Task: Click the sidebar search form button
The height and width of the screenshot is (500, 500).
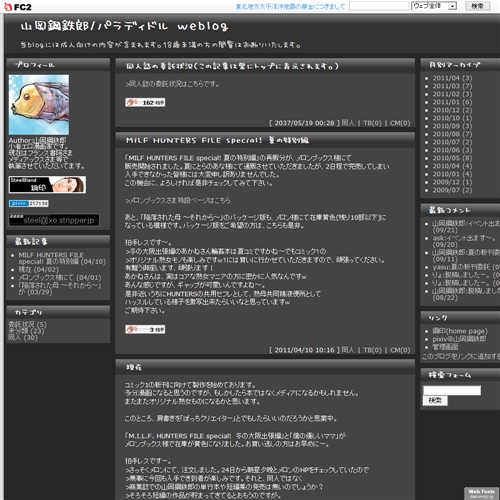Action: click(x=435, y=400)
